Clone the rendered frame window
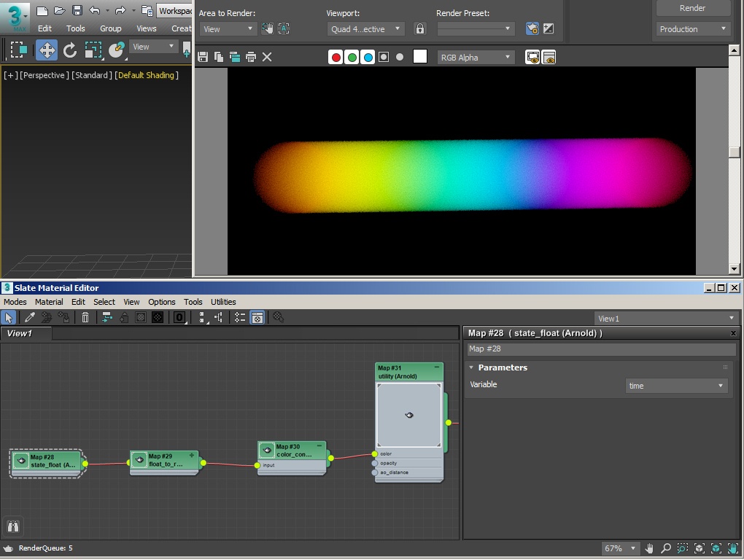 234,57
